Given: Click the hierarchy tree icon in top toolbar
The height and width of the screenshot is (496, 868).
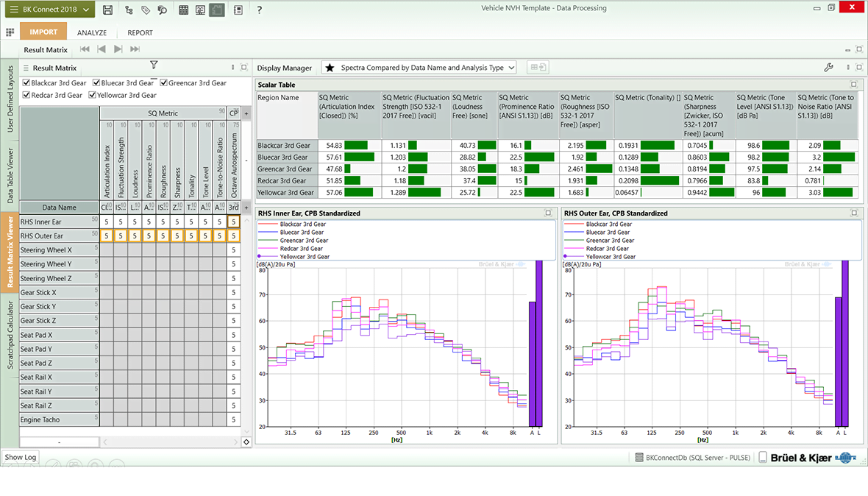Looking at the screenshot, I should tap(129, 10).
